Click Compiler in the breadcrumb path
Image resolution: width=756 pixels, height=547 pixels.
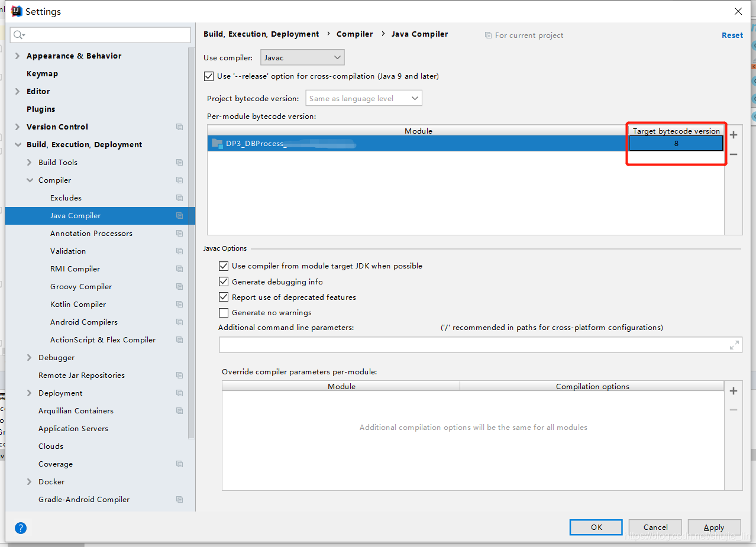point(355,34)
